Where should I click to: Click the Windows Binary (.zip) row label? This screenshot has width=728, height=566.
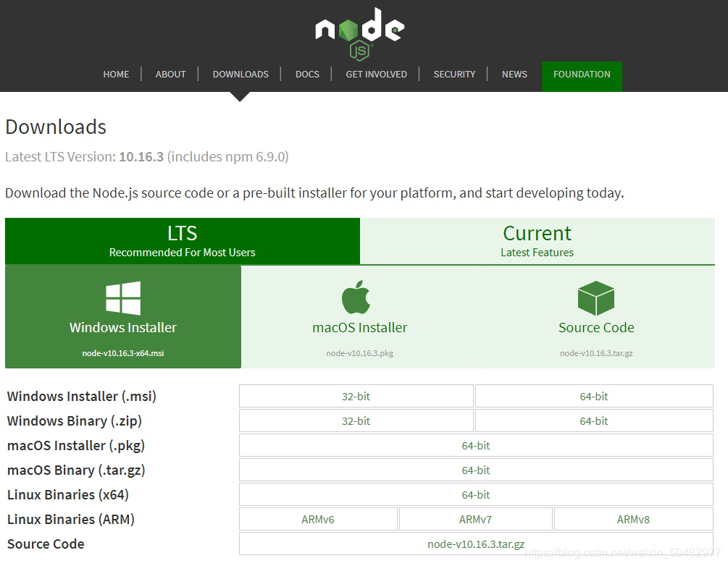(x=75, y=421)
